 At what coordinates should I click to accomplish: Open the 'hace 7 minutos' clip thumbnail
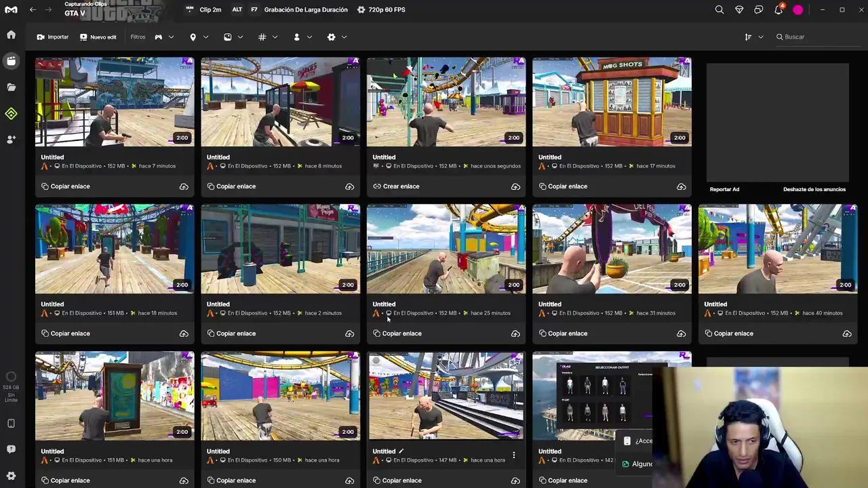coord(115,102)
